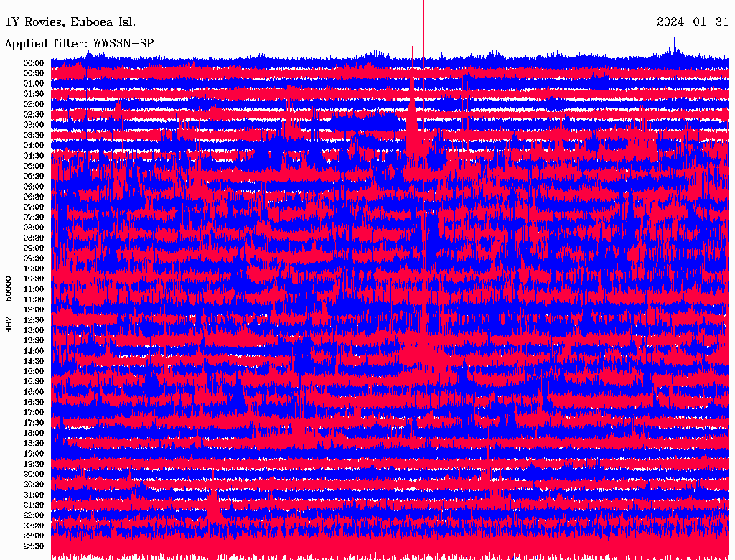This screenshot has height=560, width=735.
Task: Select the 23:30 time row label
Action: tap(34, 546)
